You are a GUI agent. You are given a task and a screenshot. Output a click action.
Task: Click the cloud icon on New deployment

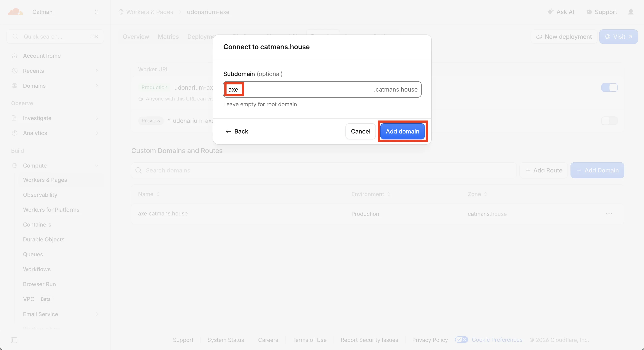pos(539,37)
